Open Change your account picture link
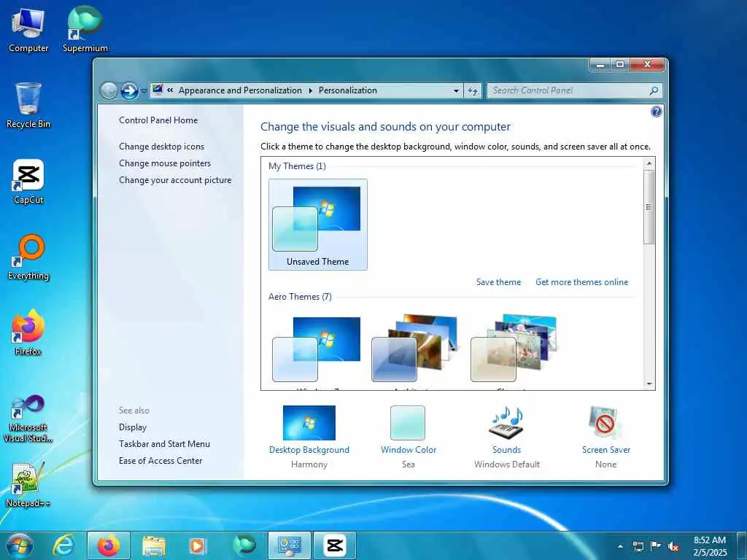 tap(175, 180)
